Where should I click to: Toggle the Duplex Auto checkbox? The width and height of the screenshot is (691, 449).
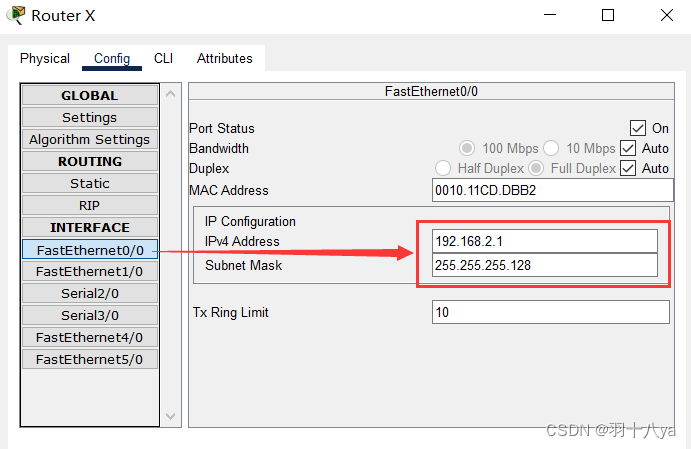[x=628, y=168]
